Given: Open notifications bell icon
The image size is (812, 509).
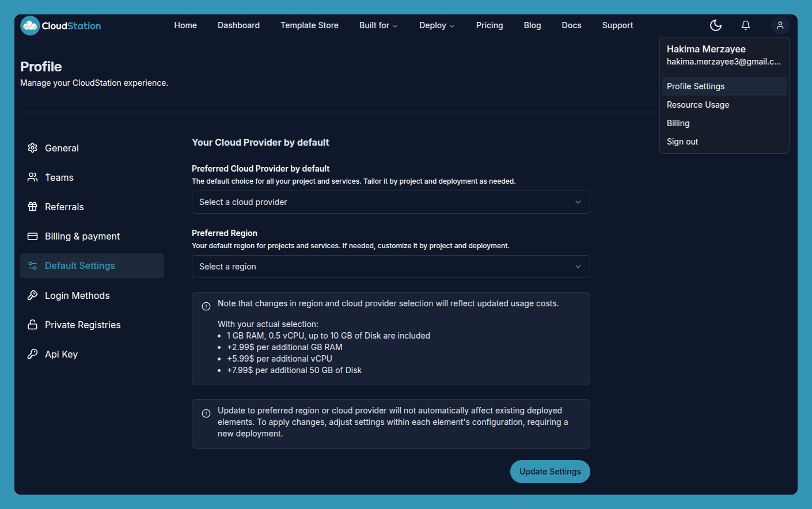Looking at the screenshot, I should [746, 25].
